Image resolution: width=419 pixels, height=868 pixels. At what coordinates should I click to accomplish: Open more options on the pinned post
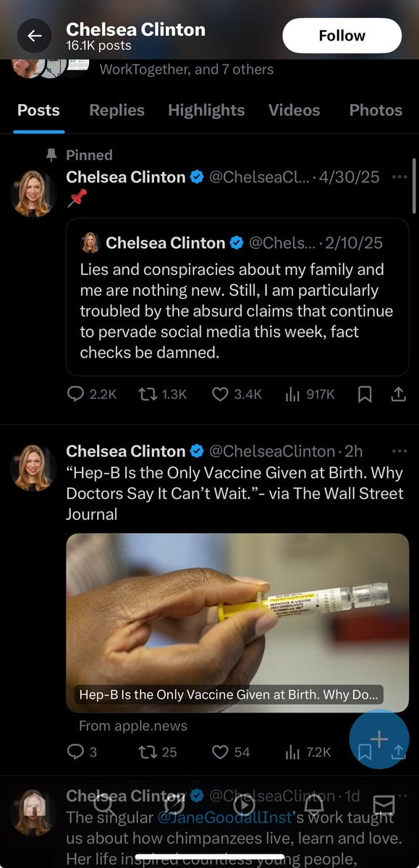[399, 176]
